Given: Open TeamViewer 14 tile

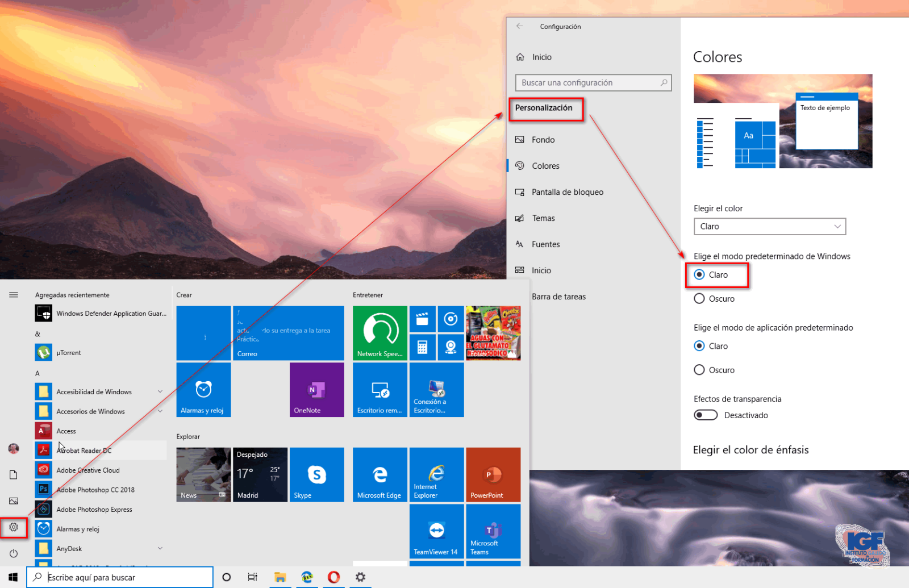Looking at the screenshot, I should [436, 531].
